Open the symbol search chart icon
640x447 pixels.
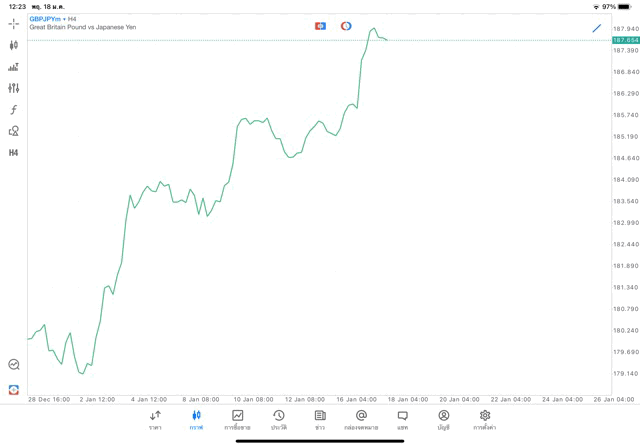point(14,365)
